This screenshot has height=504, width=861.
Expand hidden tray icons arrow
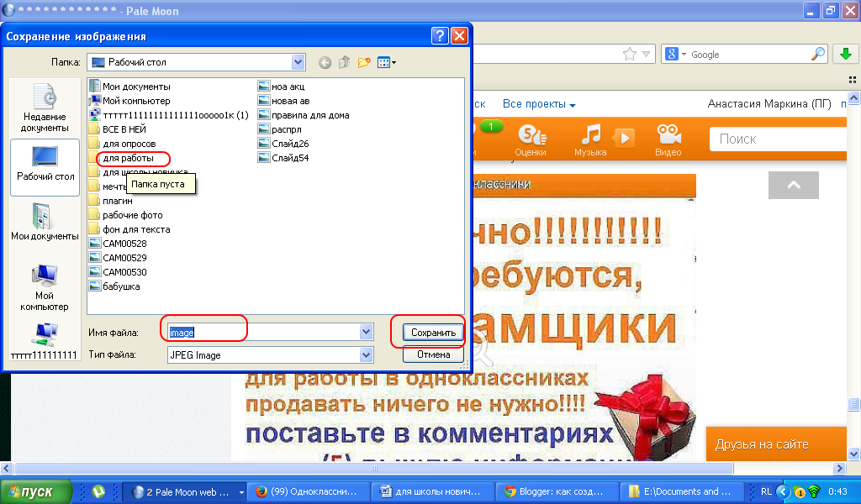tap(783, 491)
